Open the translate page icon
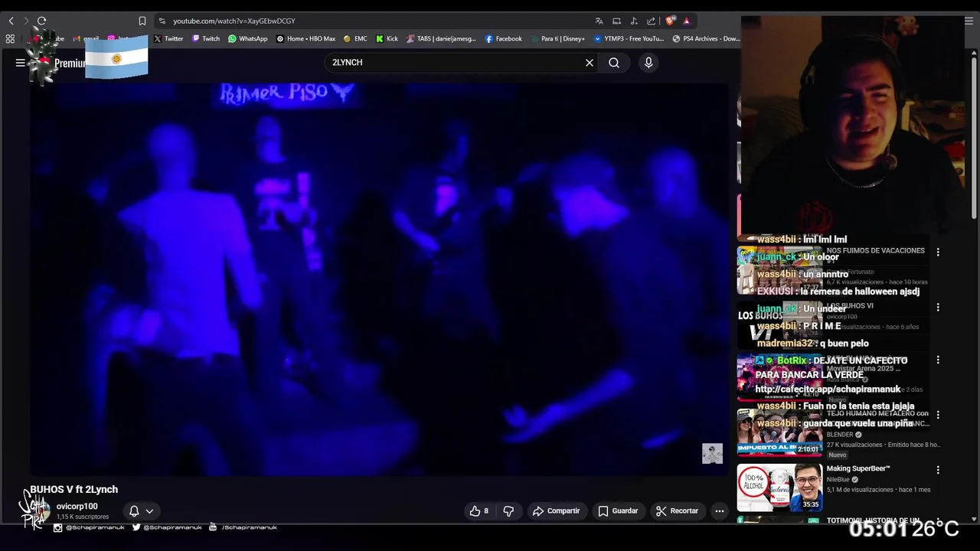This screenshot has height=551, width=980. pyautogui.click(x=599, y=21)
